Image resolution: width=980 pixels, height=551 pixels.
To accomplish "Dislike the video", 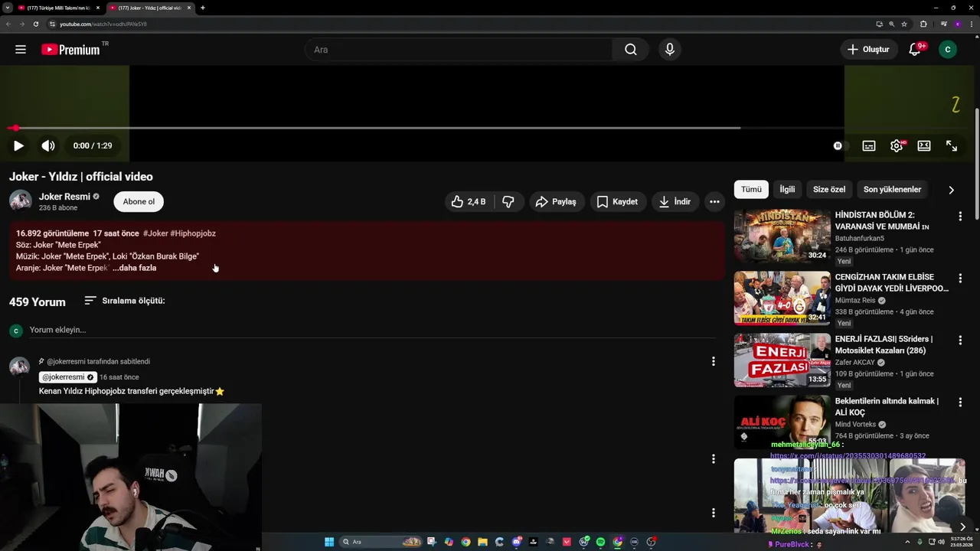I will pyautogui.click(x=508, y=201).
